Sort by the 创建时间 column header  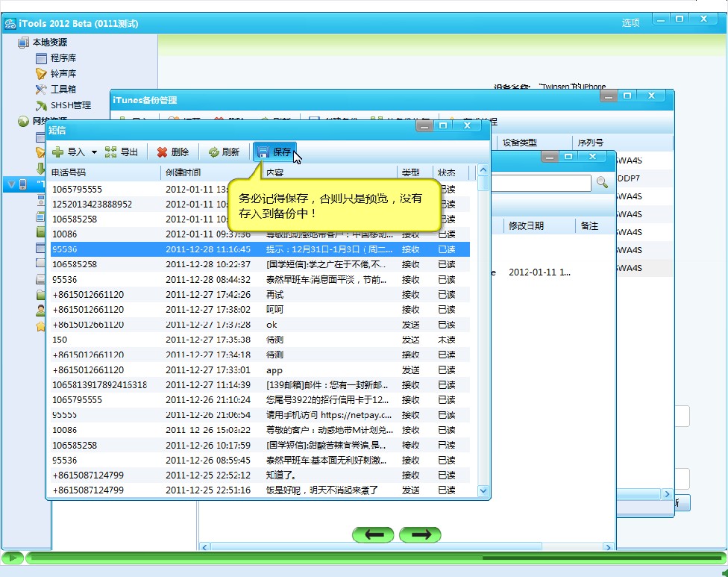pos(183,172)
